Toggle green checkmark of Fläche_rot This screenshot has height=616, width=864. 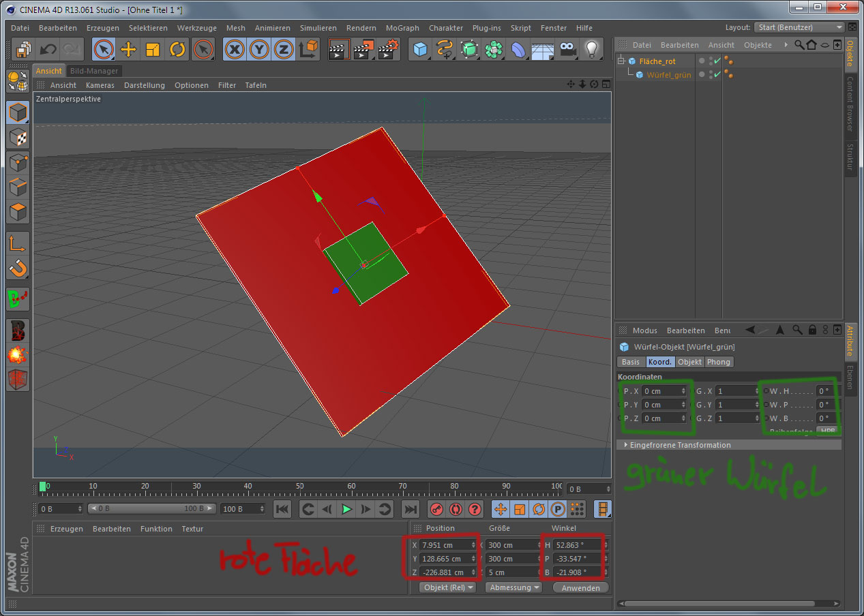click(717, 61)
